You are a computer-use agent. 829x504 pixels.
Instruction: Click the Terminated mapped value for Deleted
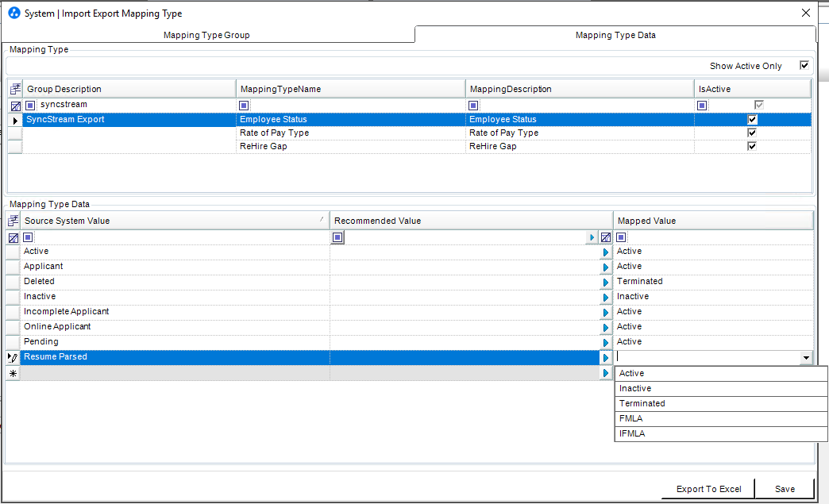[713, 282]
